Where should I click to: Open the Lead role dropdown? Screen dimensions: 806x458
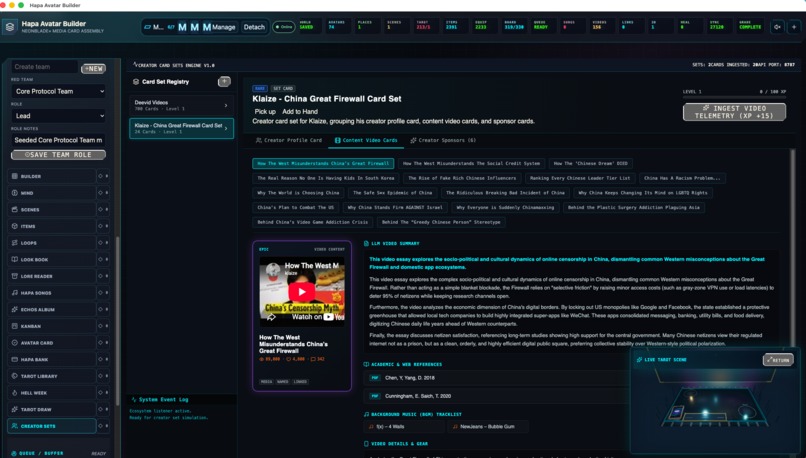pyautogui.click(x=59, y=116)
